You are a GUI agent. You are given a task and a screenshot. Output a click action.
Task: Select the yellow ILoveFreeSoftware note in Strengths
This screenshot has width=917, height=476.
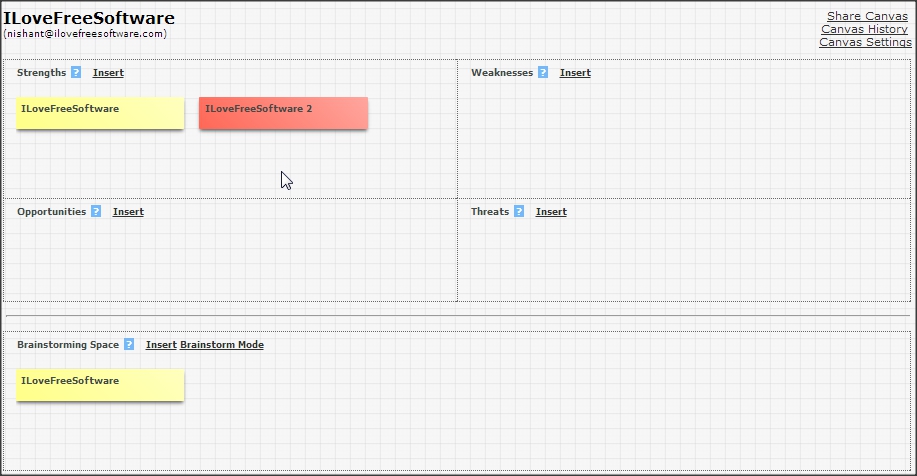[x=100, y=113]
